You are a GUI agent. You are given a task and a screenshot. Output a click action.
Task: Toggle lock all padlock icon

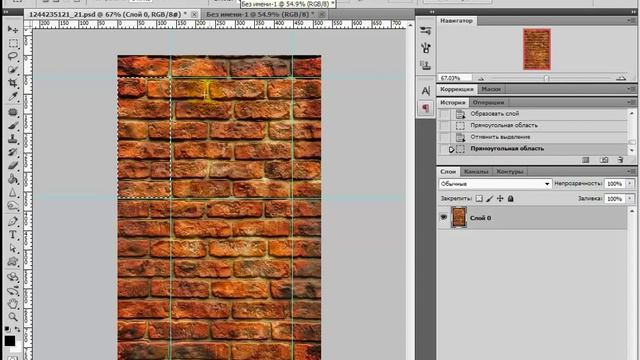click(510, 199)
